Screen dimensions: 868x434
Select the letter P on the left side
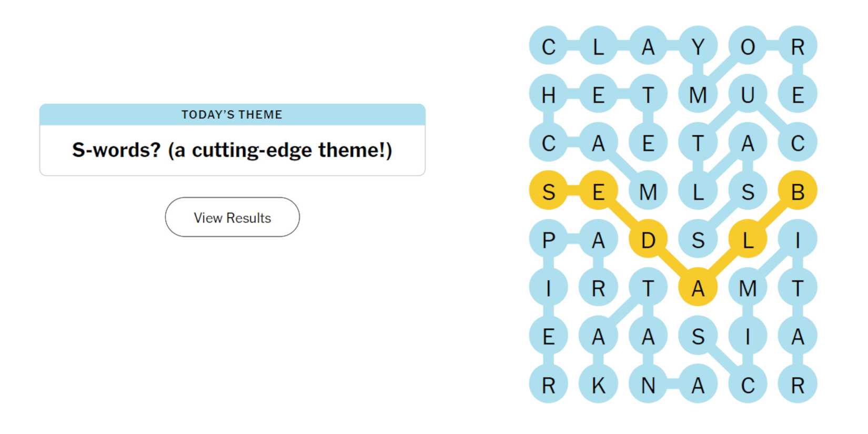pos(549,240)
